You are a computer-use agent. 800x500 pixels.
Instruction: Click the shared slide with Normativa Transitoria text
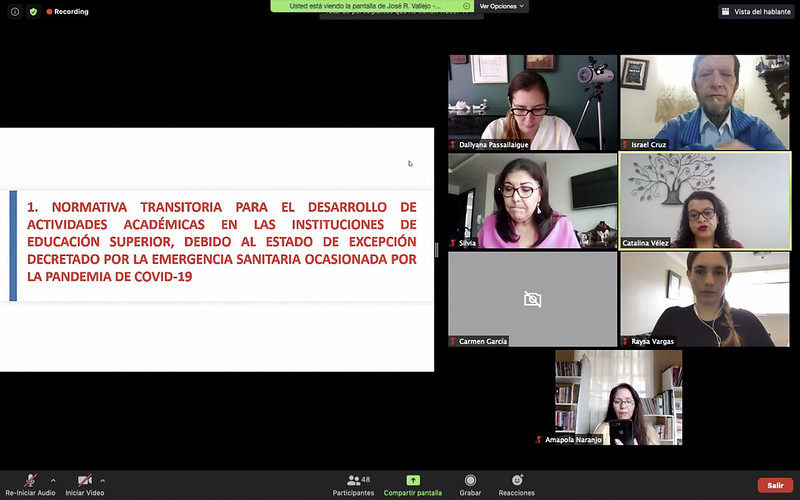pyautogui.click(x=217, y=249)
